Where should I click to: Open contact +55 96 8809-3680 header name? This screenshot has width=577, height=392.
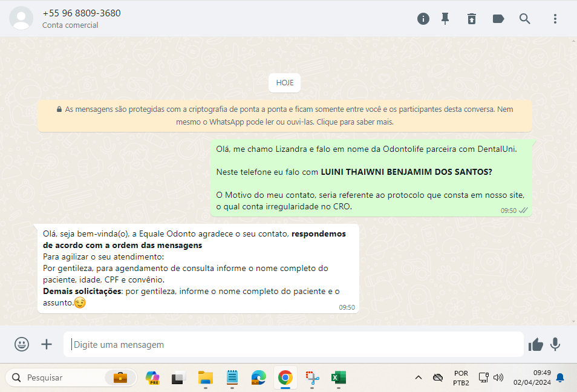click(82, 13)
